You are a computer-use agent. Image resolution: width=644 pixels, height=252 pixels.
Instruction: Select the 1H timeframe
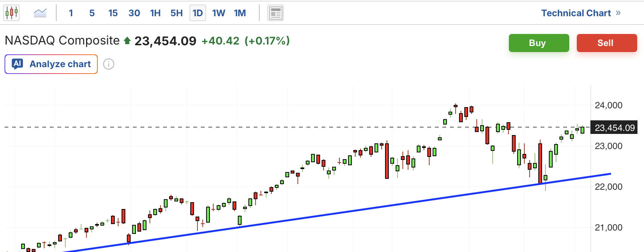pos(155,13)
